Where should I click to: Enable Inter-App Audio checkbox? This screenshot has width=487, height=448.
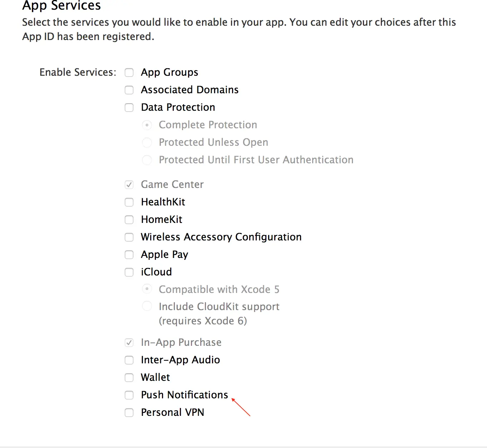point(129,360)
